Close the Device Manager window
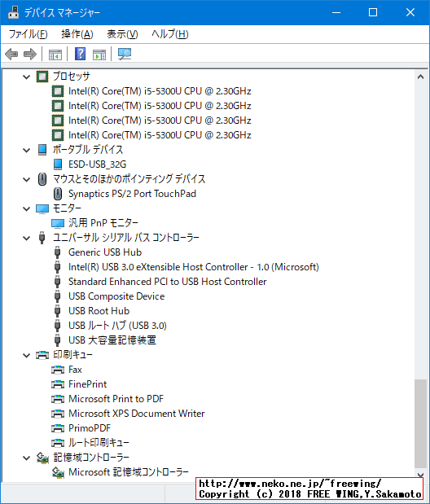Image resolution: width=430 pixels, height=504 pixels. pos(410,12)
